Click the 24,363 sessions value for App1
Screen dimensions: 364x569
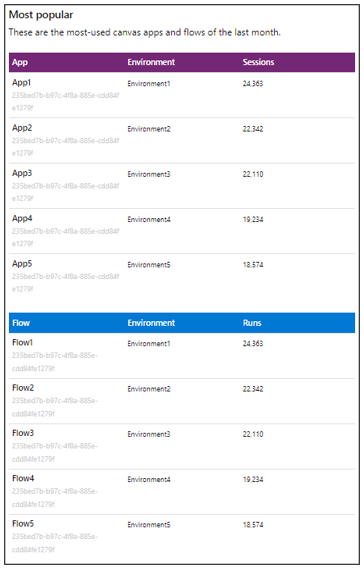253,84
